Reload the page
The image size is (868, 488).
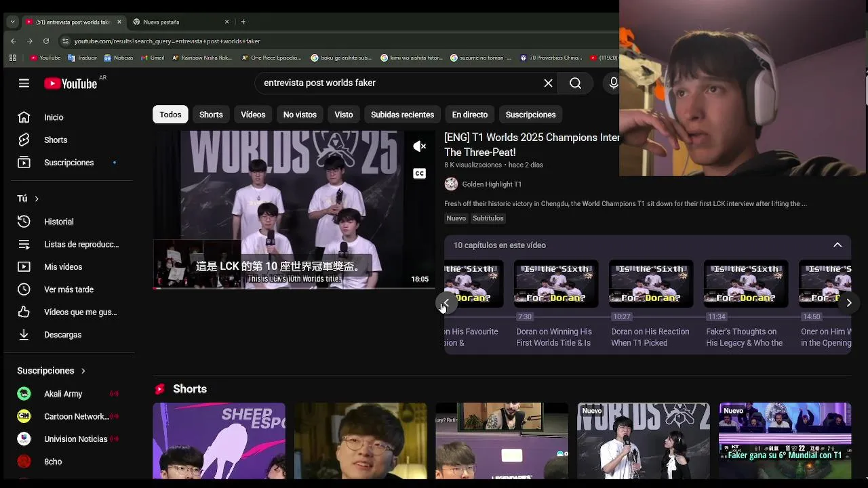click(46, 41)
